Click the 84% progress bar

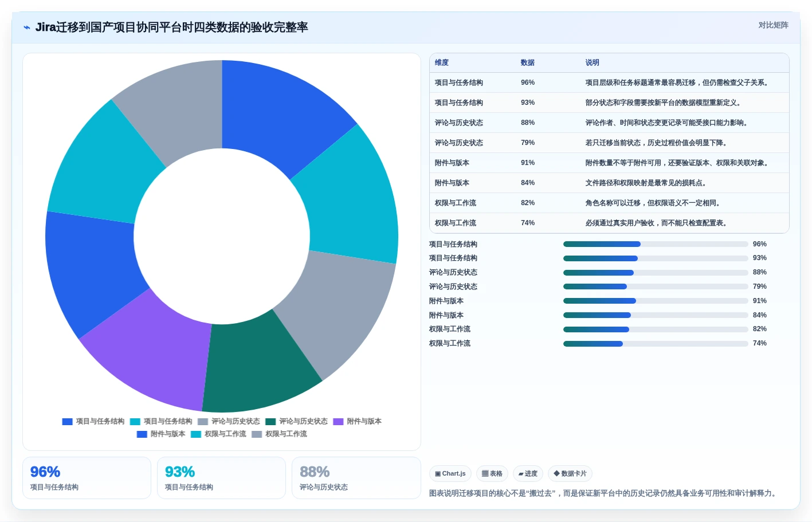[x=656, y=315]
